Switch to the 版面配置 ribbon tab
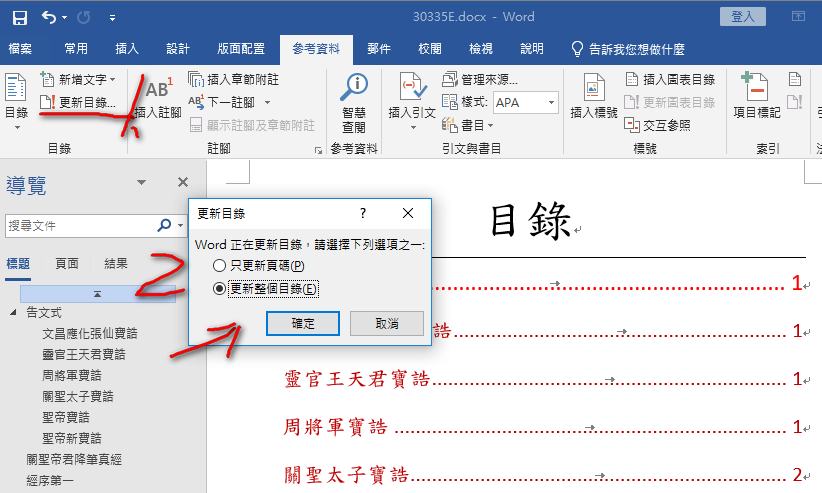The image size is (822, 493). pos(241,48)
